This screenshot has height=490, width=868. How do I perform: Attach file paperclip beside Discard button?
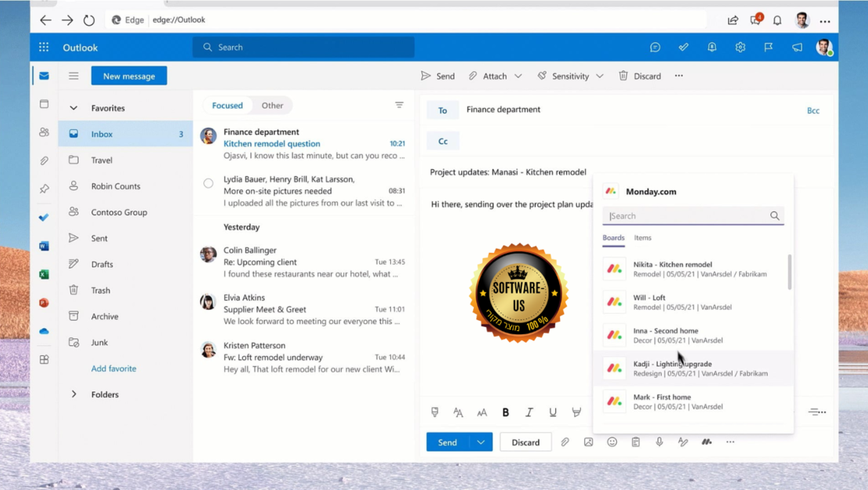[565, 441]
